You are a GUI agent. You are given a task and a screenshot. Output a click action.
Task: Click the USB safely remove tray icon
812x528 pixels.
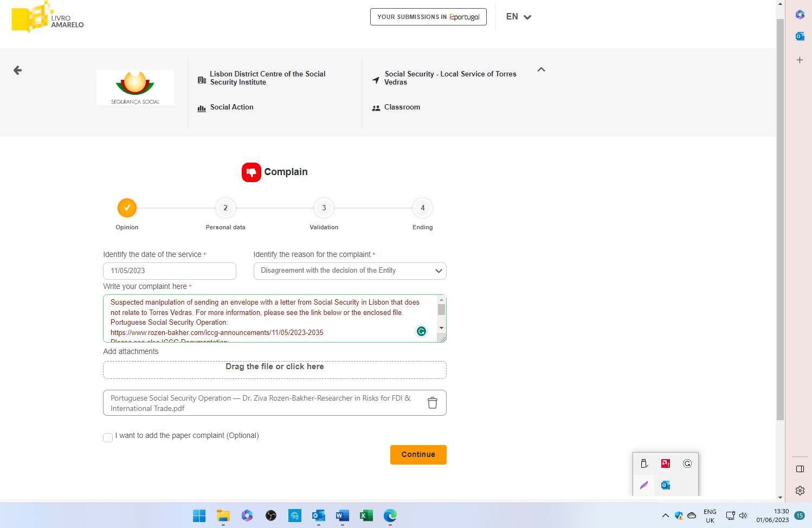(x=644, y=463)
